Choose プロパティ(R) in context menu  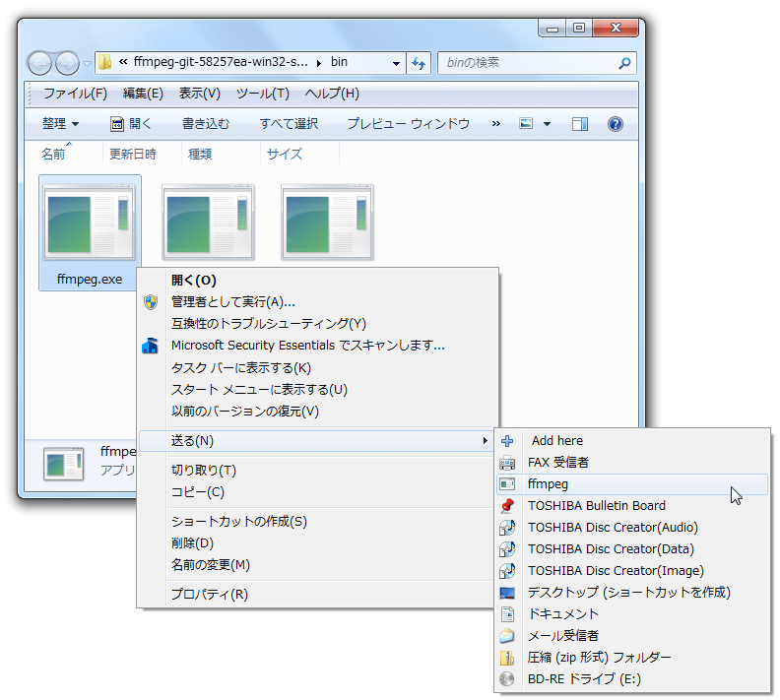pos(318,594)
